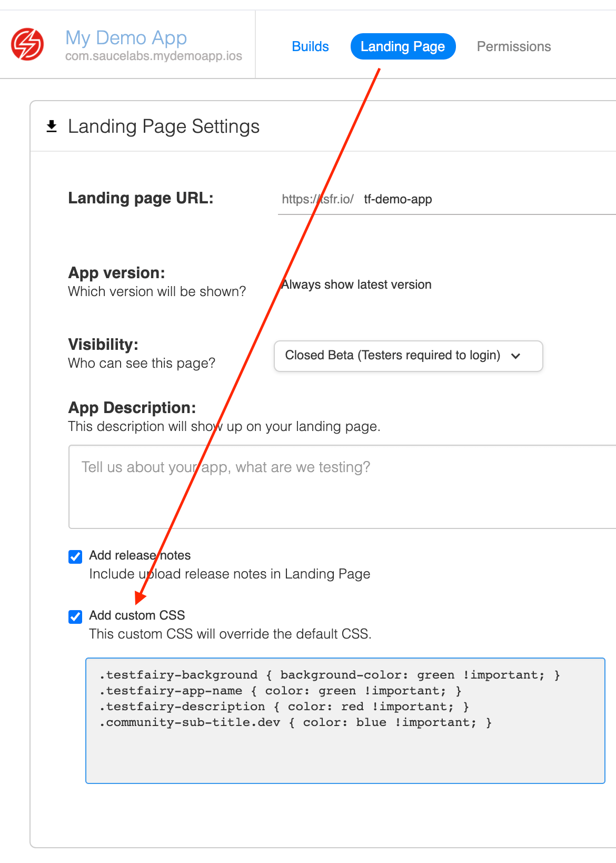Click the com.saucelabs.mydemoapp.ios bundle identifier
Viewport: 616px width, 863px height.
pyautogui.click(x=153, y=56)
